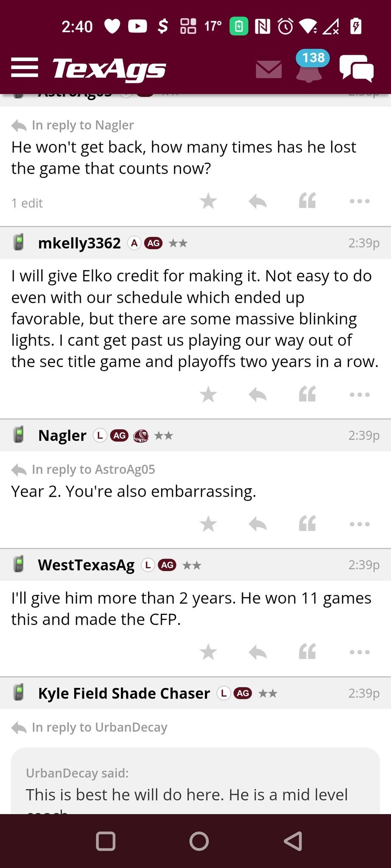Open the forum chat bubbles icon
The image size is (391, 868).
[356, 69]
